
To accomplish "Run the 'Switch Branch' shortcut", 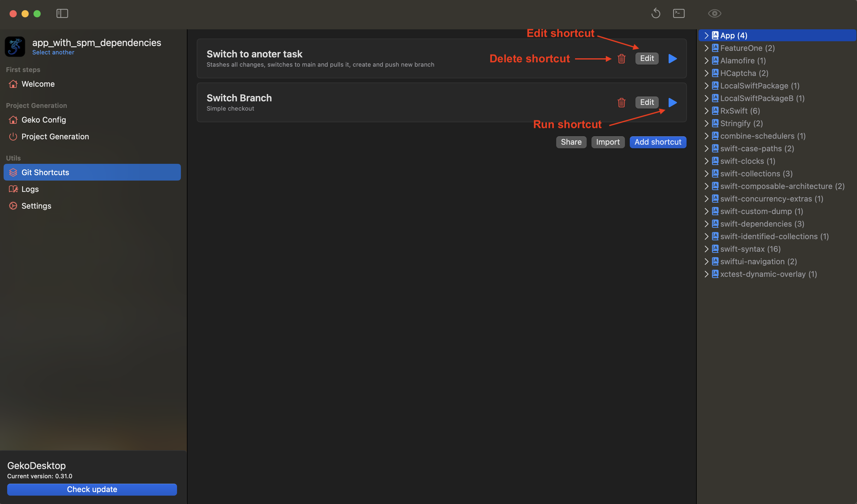I will click(672, 102).
